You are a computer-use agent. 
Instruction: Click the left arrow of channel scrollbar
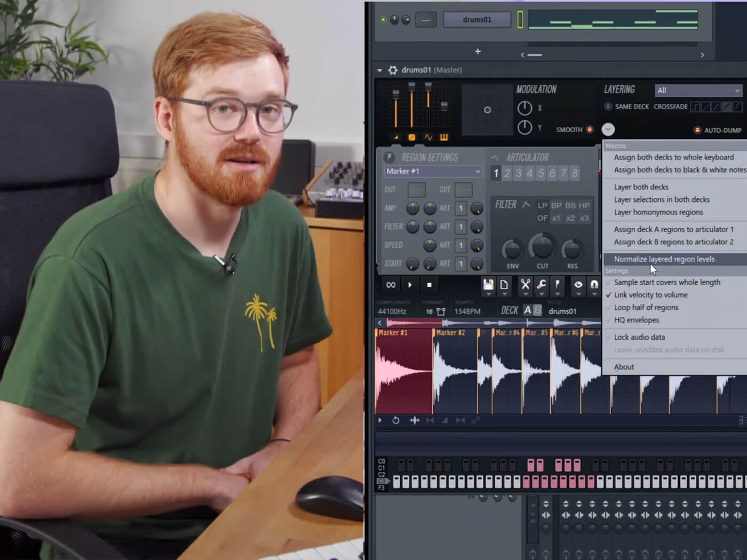[x=522, y=55]
